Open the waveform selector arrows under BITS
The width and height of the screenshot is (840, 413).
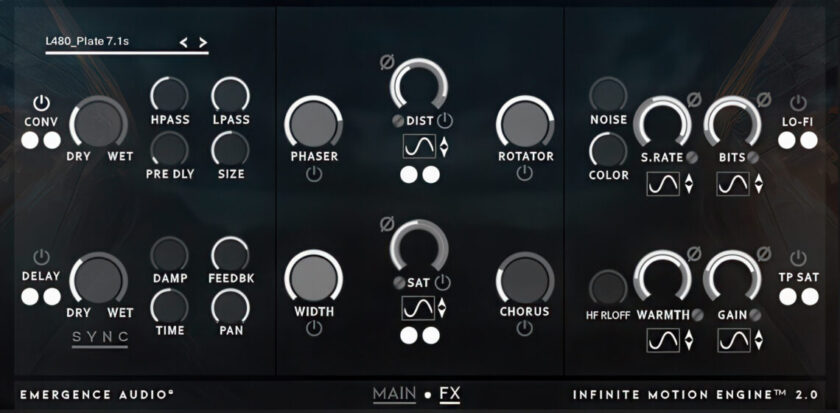point(759,184)
